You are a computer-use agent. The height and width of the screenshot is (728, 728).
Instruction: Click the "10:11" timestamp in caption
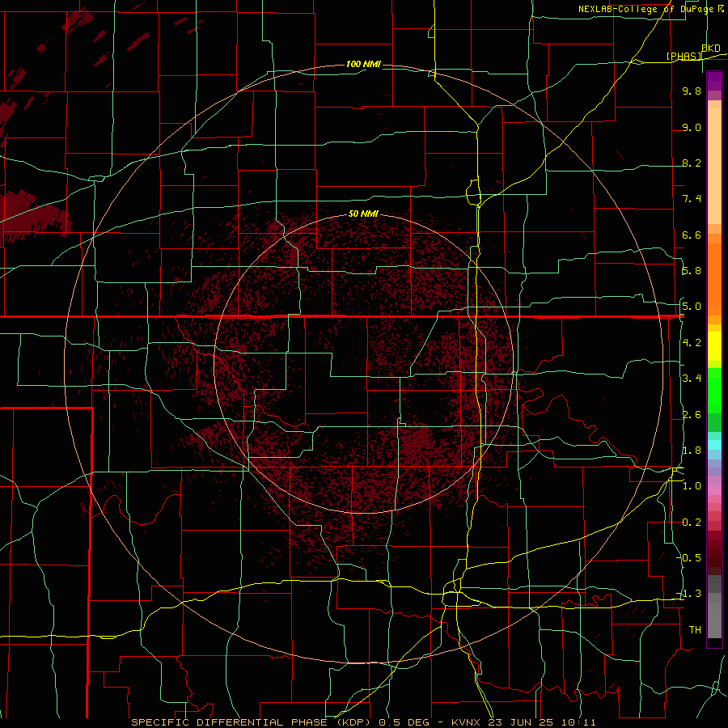tap(580, 722)
